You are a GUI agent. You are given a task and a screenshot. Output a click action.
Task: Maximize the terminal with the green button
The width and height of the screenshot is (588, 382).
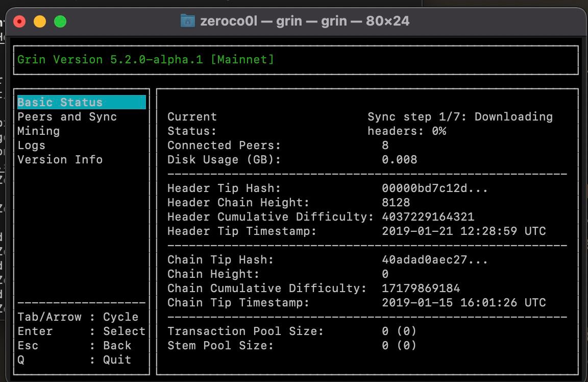point(60,21)
